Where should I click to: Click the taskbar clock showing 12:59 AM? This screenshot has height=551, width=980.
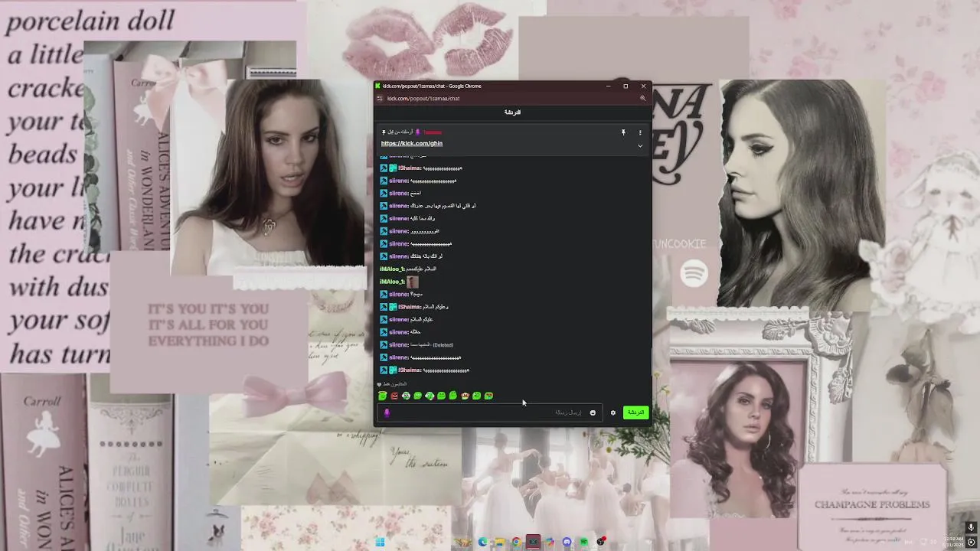[952, 542]
